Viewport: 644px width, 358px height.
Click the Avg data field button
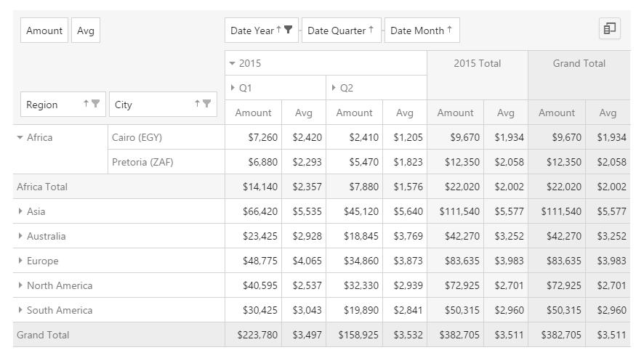pyautogui.click(x=86, y=30)
